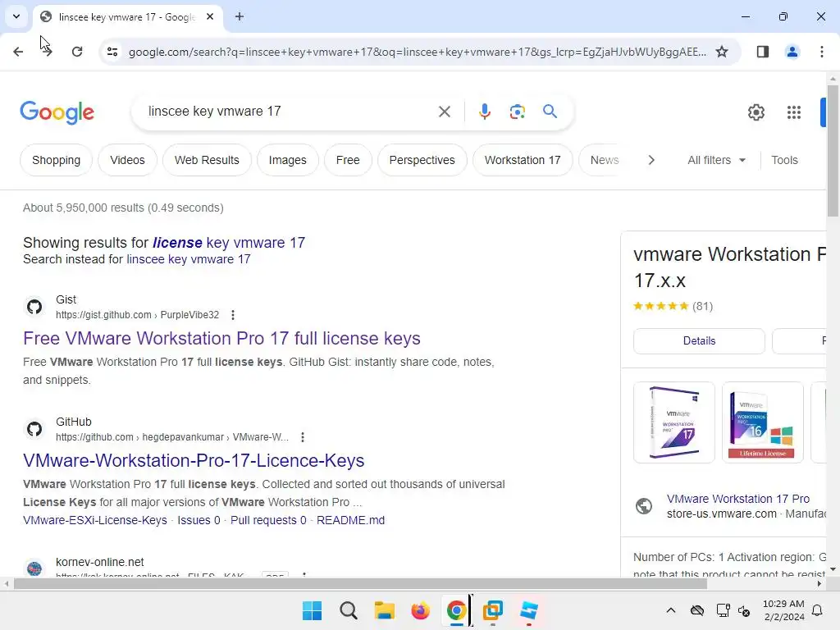Clear the Google search box
Viewport: 840px width, 630px height.
pyautogui.click(x=444, y=112)
